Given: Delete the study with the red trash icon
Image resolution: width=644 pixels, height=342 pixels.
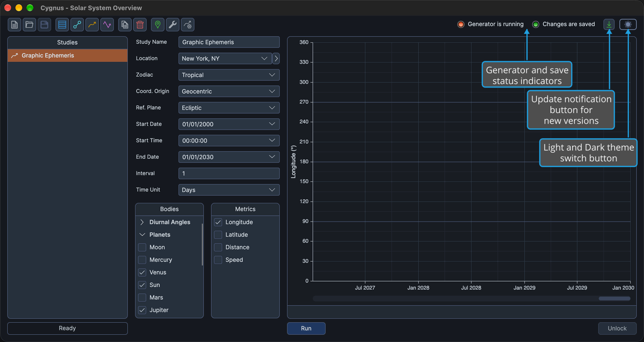Looking at the screenshot, I should pyautogui.click(x=140, y=25).
